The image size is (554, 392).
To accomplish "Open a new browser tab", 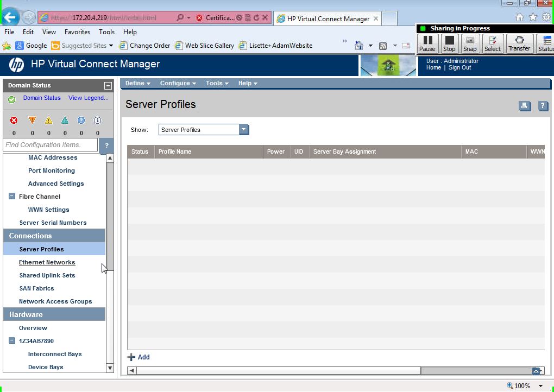I will pyautogui.click(x=389, y=18).
